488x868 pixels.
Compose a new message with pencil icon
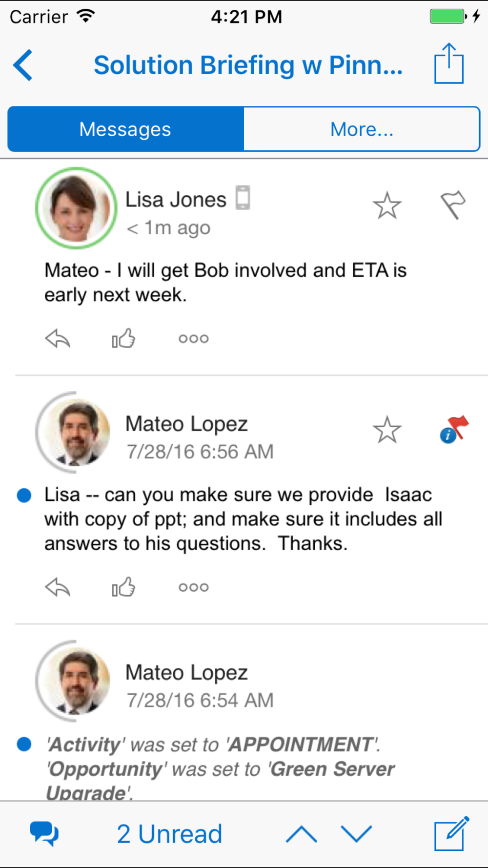452,833
